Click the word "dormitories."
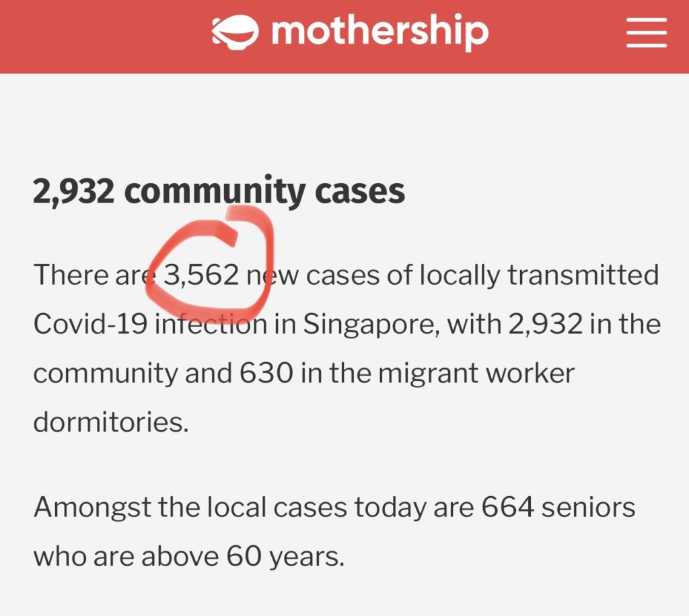The image size is (689, 616). tap(111, 422)
